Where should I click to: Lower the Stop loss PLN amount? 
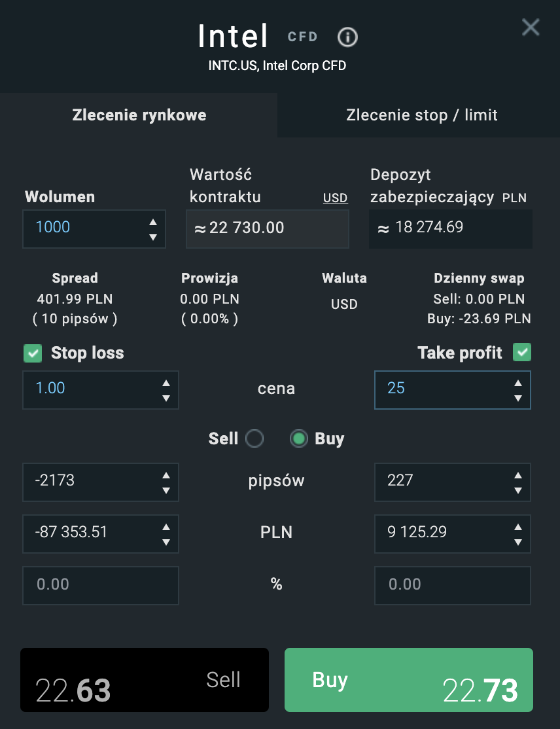[166, 542]
